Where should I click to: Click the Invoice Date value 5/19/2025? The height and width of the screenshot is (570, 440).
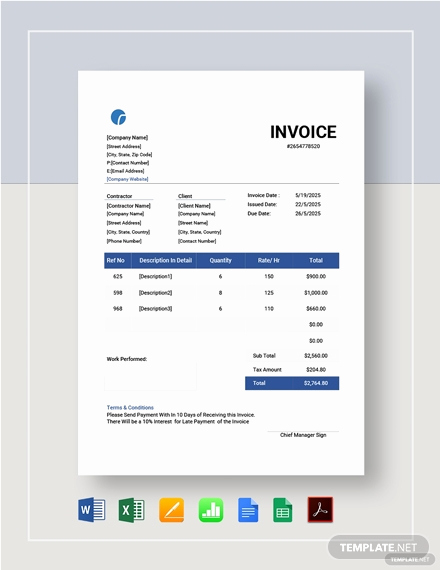(308, 195)
